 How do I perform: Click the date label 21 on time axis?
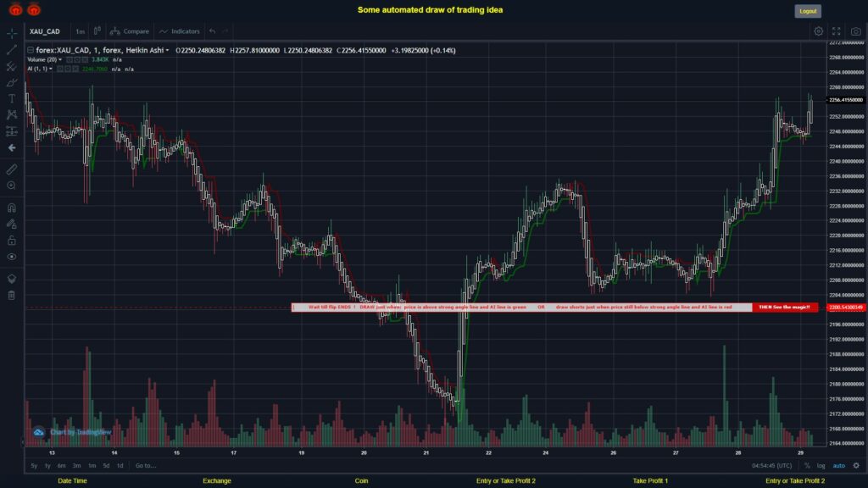point(426,452)
